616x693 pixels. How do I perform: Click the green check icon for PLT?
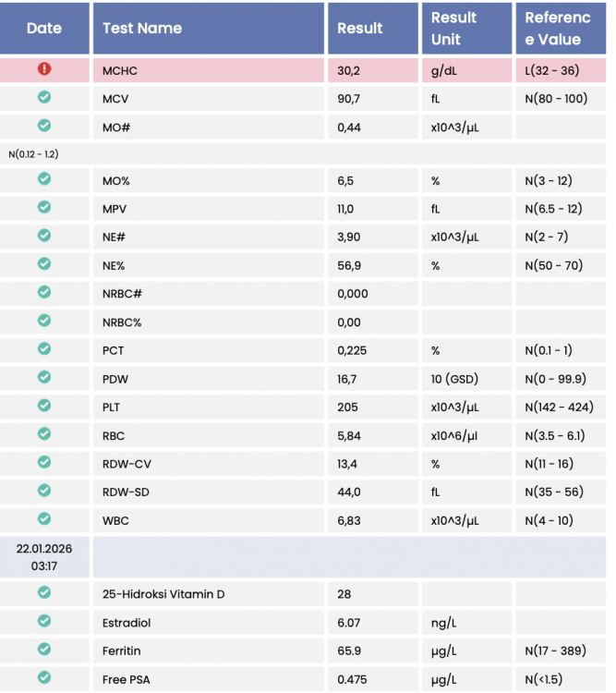44,405
